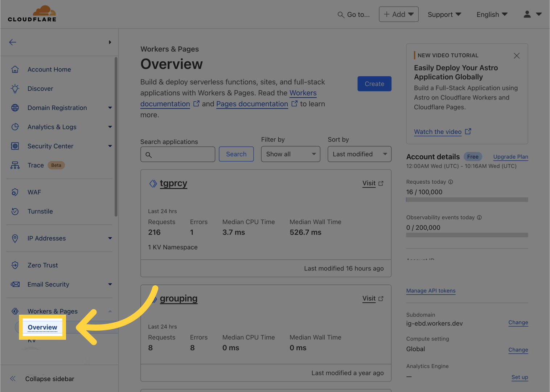Open the user account profile icon

pyautogui.click(x=527, y=14)
